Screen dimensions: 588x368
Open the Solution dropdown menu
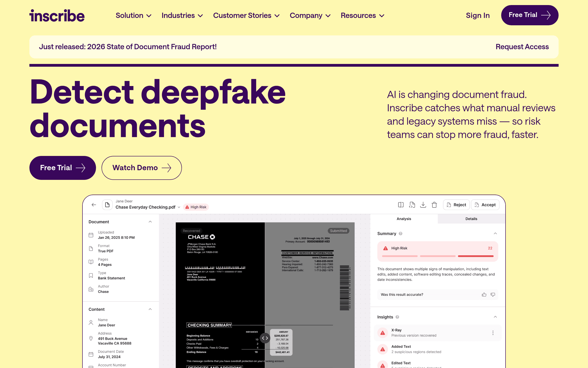pos(134,16)
